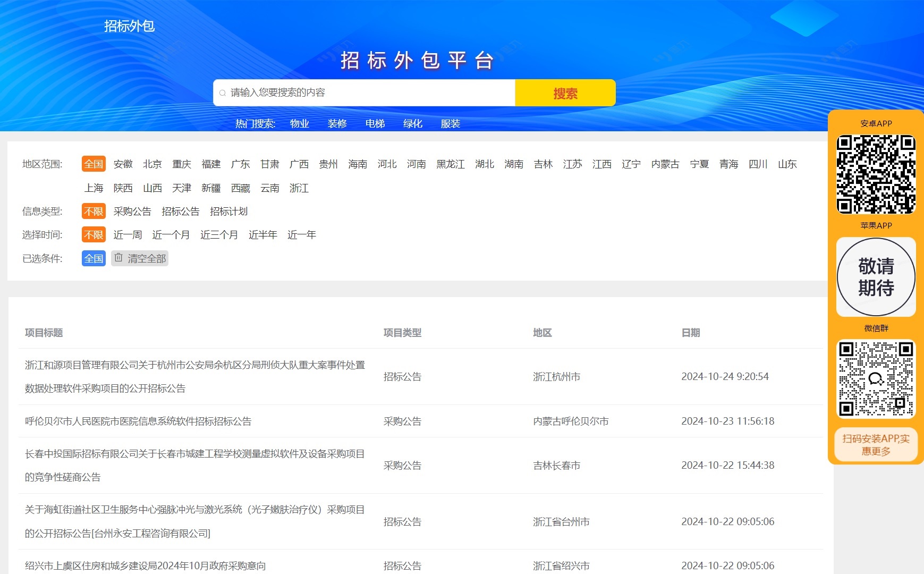Screen dimensions: 924x574
Task: Filter region by 浙江
Action: click(x=299, y=188)
